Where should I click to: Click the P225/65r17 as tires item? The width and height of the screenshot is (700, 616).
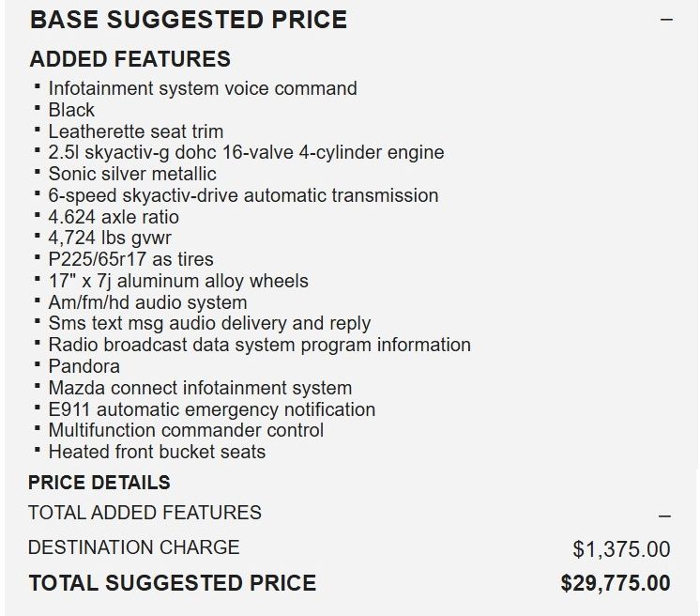coord(130,259)
